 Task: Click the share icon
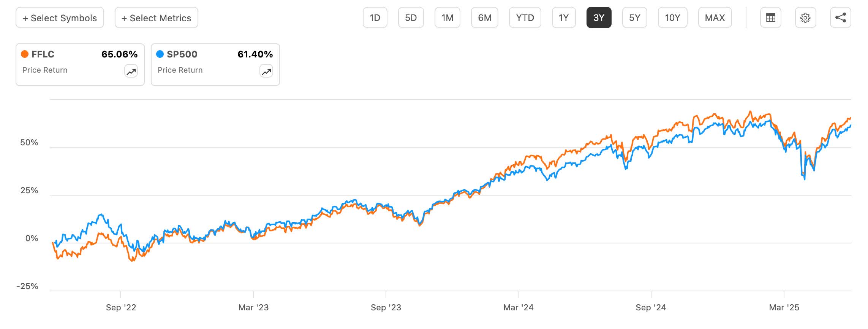pyautogui.click(x=840, y=17)
